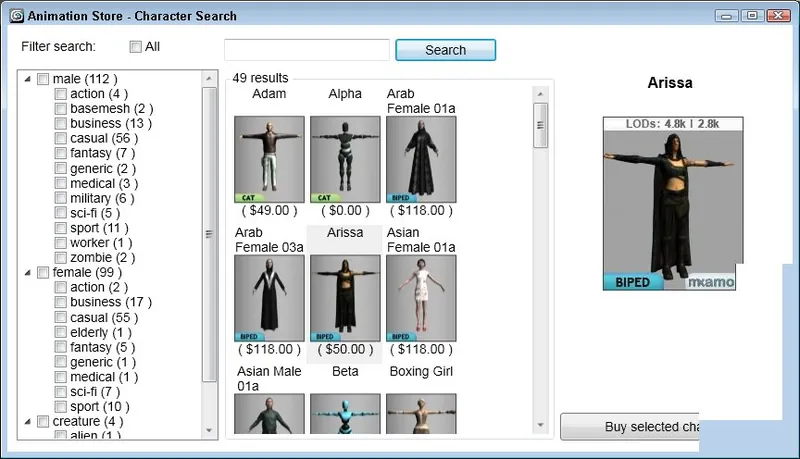Click the large Arissa preview image
This screenshot has height=459, width=800.
point(672,203)
